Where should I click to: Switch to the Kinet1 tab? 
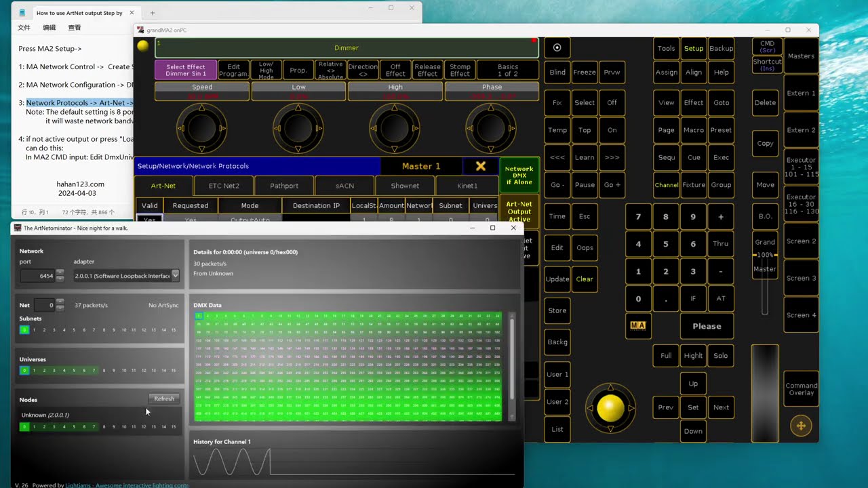pyautogui.click(x=467, y=186)
